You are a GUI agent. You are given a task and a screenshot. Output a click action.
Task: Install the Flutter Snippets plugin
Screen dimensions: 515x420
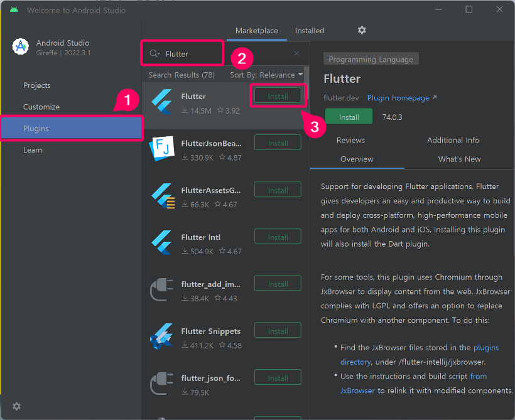[x=278, y=331]
